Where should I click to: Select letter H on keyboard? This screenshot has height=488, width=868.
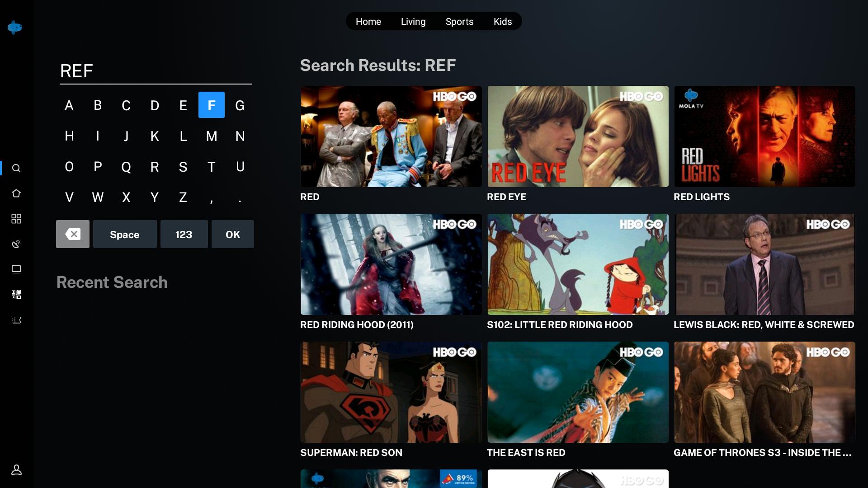[69, 136]
